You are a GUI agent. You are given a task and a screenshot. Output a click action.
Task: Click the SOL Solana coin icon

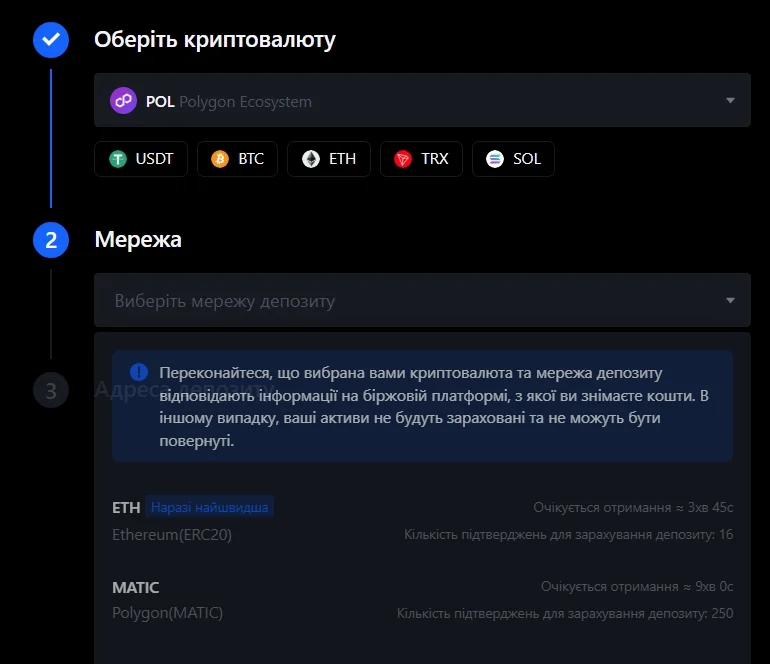495,159
